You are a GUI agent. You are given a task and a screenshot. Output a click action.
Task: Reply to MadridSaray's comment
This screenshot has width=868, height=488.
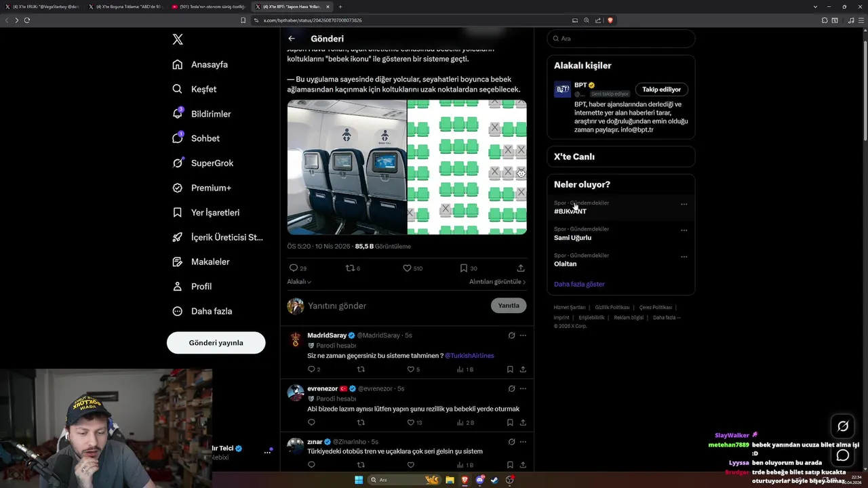pyautogui.click(x=313, y=369)
